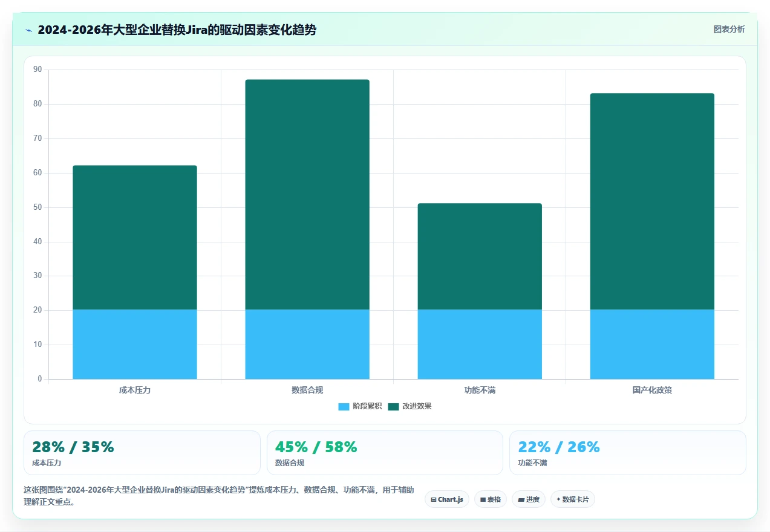This screenshot has height=532, width=770.
Task: Click the blue 阶段累积 legend color swatch
Action: [x=344, y=406]
